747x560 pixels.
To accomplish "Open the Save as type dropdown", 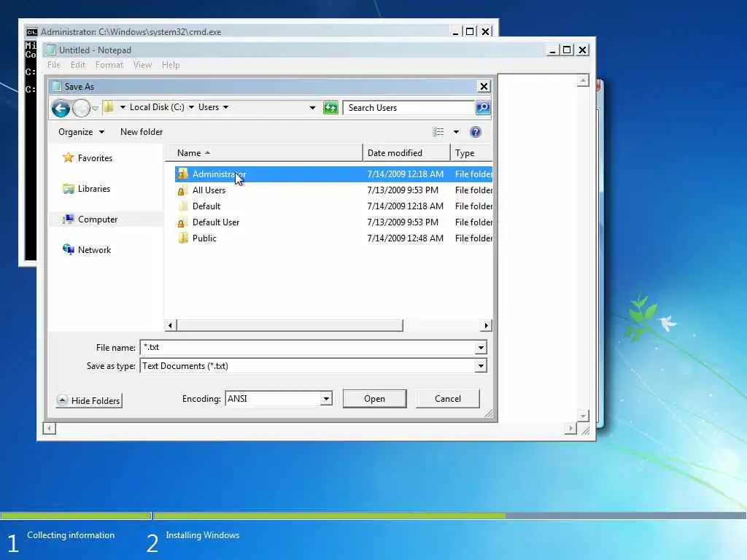I will 481,366.
